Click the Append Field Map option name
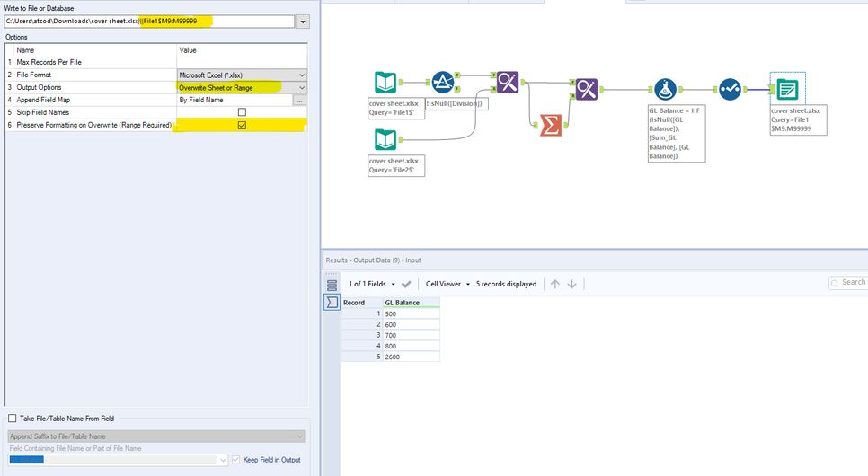Image resolution: width=868 pixels, height=476 pixels. pyautogui.click(x=43, y=101)
